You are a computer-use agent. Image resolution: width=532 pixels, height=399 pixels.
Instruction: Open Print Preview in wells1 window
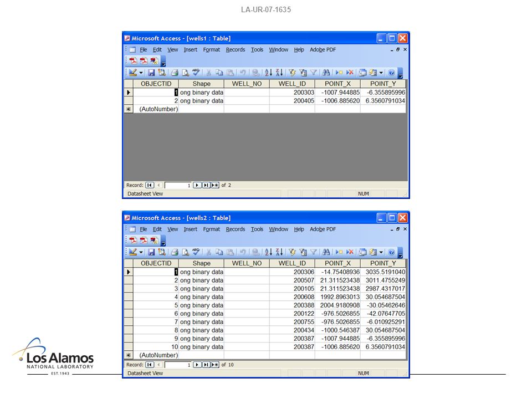pos(185,73)
